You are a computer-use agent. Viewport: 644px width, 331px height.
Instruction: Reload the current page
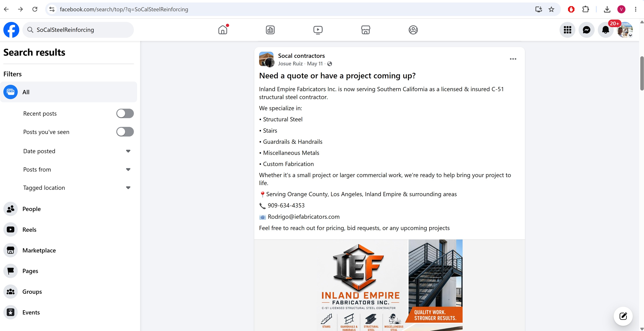click(35, 9)
